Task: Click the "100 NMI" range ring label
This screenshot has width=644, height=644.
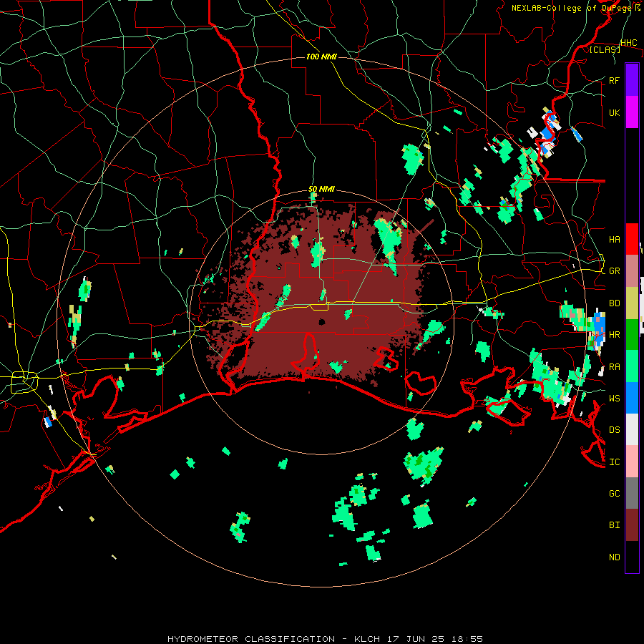Action: (x=321, y=57)
